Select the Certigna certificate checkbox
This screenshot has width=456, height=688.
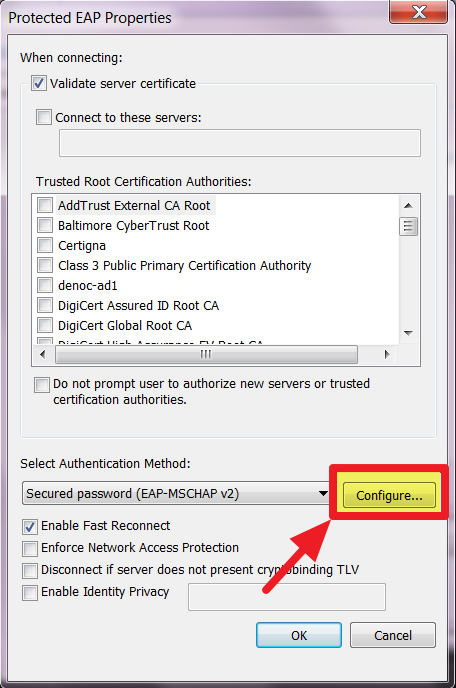[x=45, y=245]
